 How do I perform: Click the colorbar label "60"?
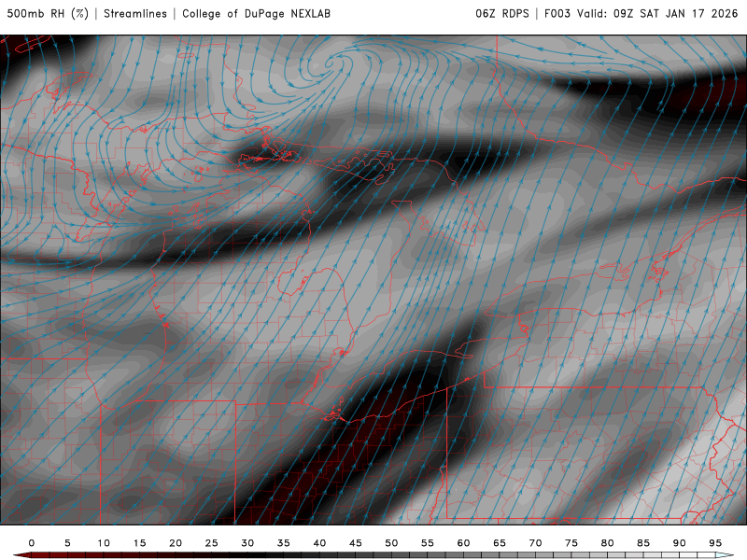[463, 543]
